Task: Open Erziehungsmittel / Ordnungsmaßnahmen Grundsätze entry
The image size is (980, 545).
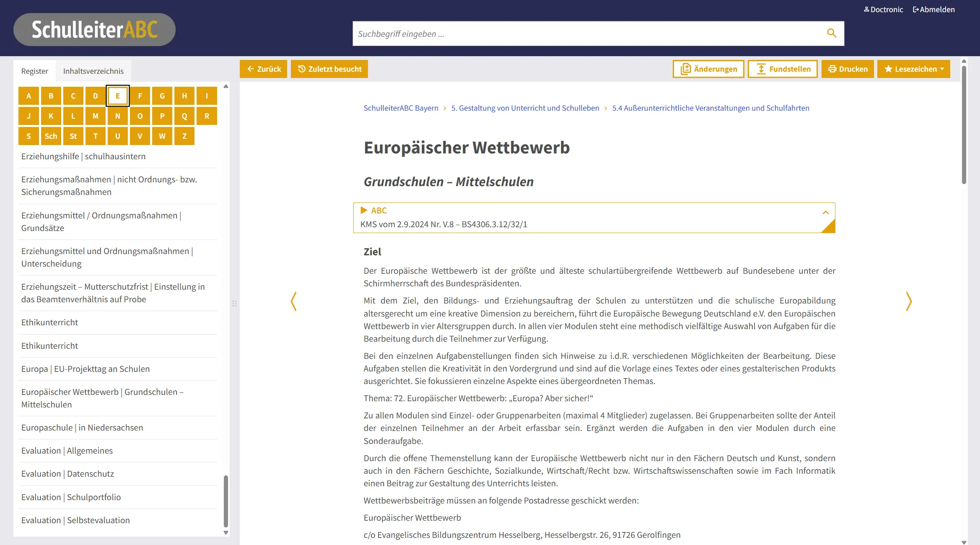Action: (118, 222)
